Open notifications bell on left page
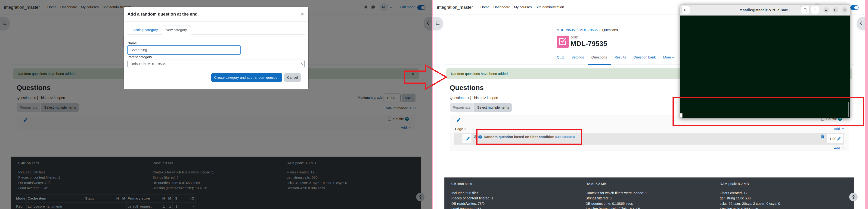Image resolution: width=868 pixels, height=209 pixels. [x=366, y=7]
